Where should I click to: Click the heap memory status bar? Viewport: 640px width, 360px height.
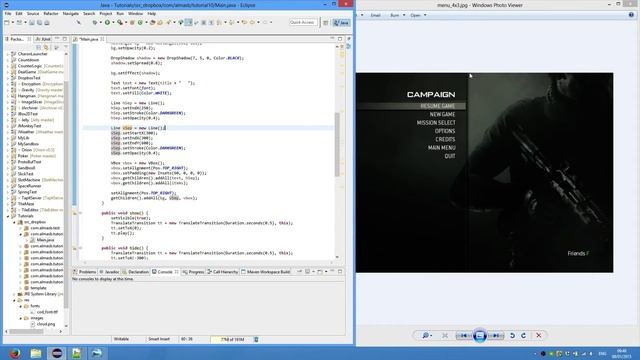(231, 339)
